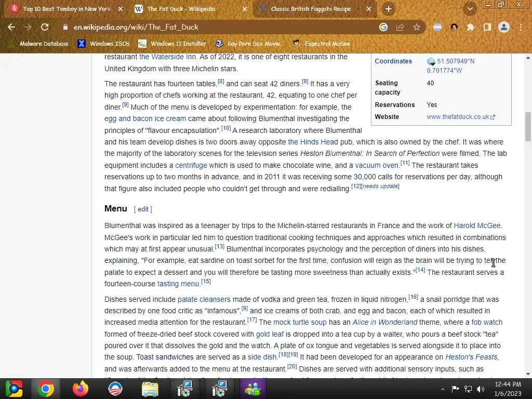Follow side dish link
The width and height of the screenshot is (532, 399).
(x=262, y=357)
